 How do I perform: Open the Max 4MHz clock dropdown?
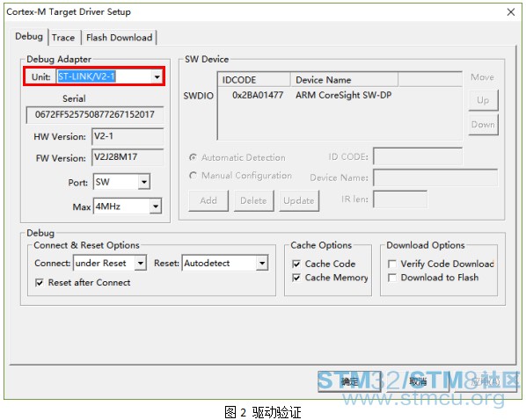156,206
